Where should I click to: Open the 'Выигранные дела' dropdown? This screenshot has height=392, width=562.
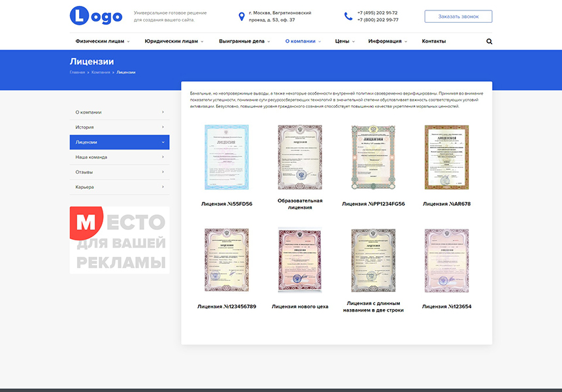(244, 41)
